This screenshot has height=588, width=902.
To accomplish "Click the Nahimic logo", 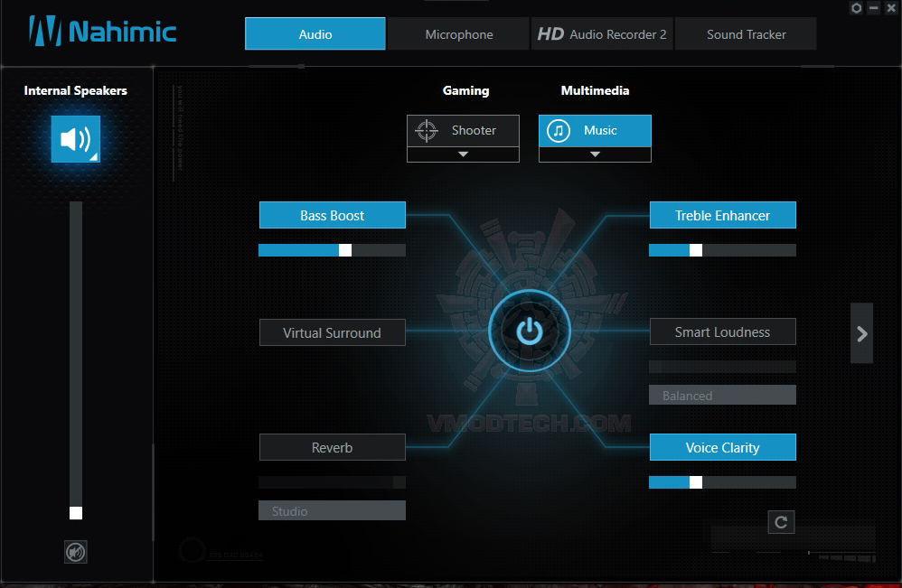I will [x=102, y=31].
